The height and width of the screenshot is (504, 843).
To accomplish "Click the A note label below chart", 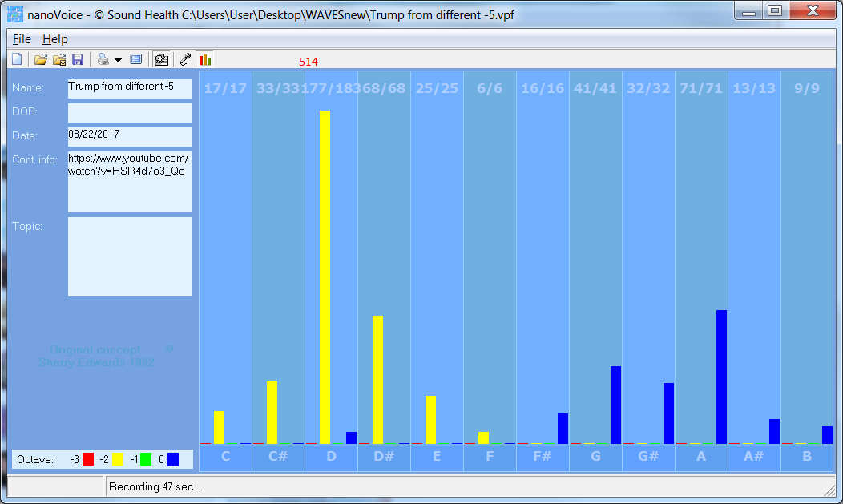I will click(x=701, y=457).
